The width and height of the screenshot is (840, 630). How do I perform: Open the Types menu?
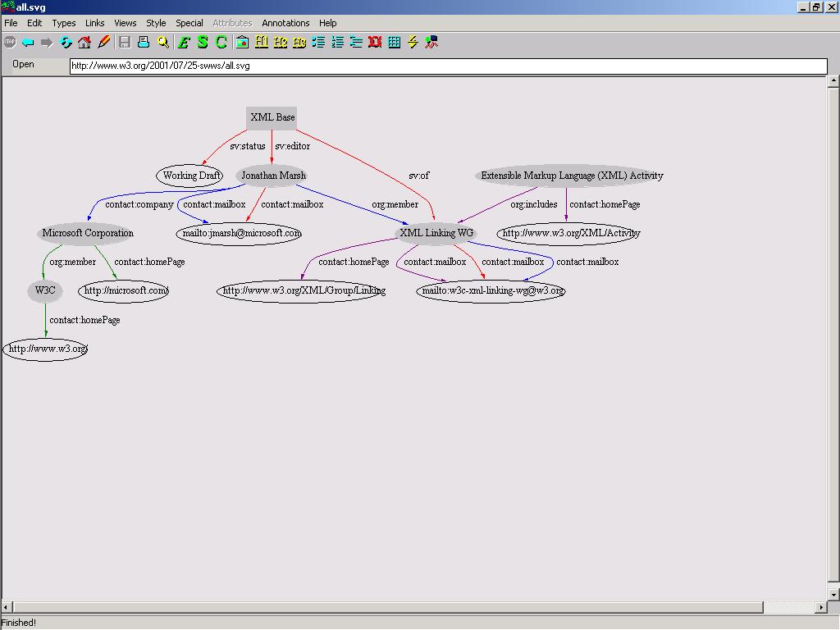pyautogui.click(x=63, y=23)
